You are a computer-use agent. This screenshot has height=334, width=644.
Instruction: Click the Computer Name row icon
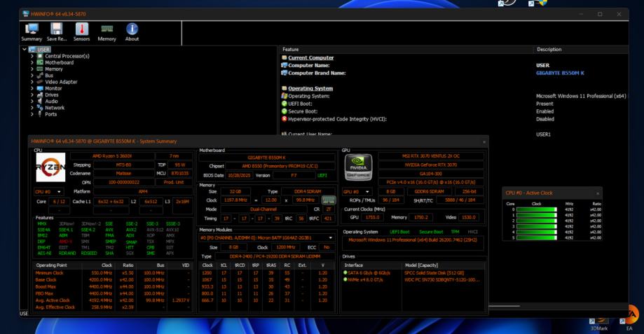pos(285,65)
